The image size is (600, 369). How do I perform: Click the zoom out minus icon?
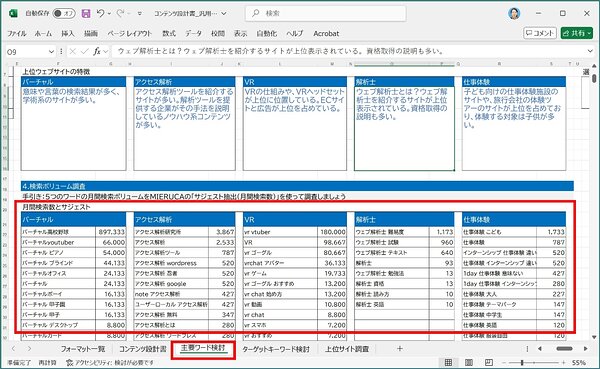click(505, 362)
